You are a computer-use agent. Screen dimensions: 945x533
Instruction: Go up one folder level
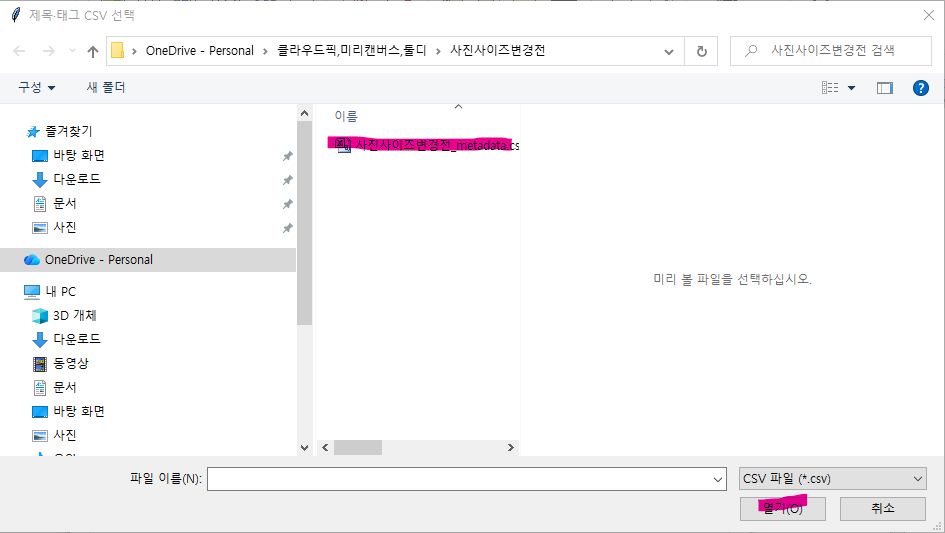pyautogui.click(x=93, y=51)
